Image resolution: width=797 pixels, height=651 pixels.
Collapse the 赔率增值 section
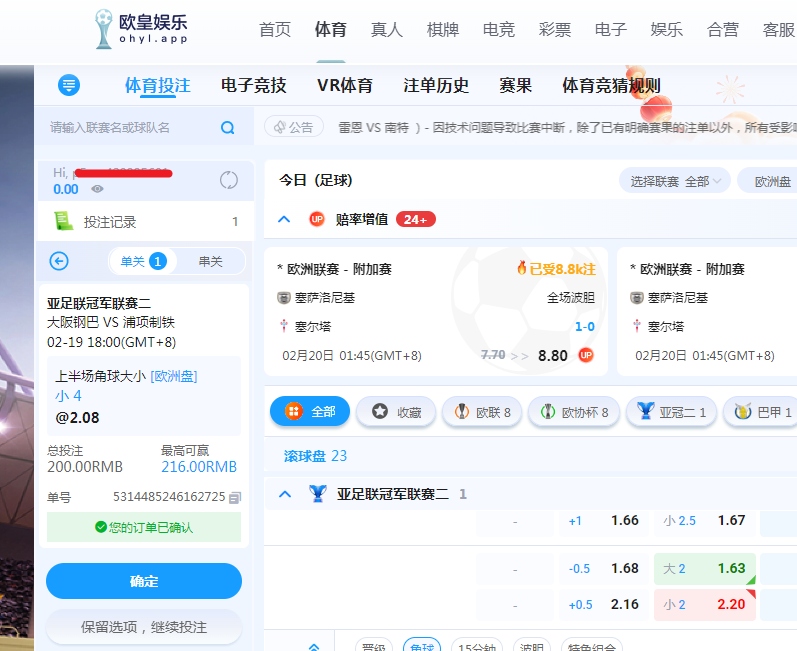[284, 219]
